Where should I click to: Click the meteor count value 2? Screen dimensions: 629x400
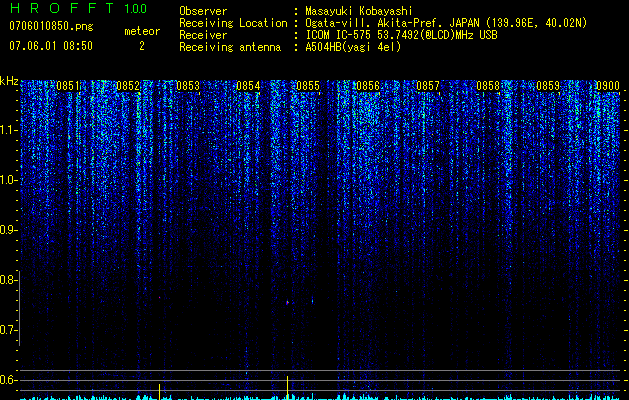click(142, 46)
